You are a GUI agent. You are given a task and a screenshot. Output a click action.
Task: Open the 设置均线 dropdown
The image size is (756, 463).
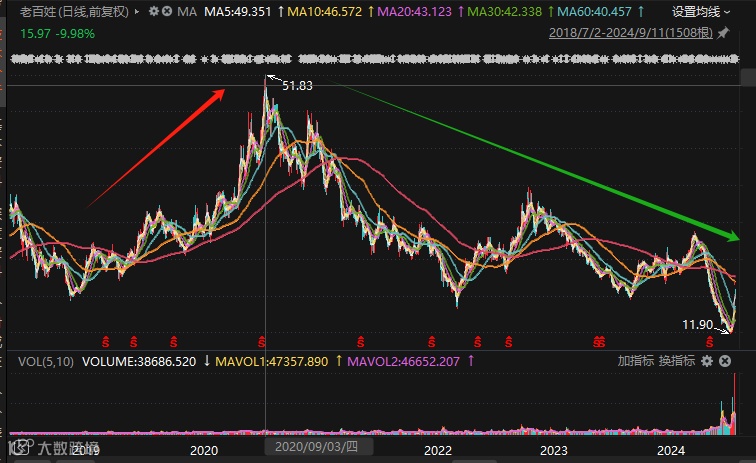click(x=701, y=12)
